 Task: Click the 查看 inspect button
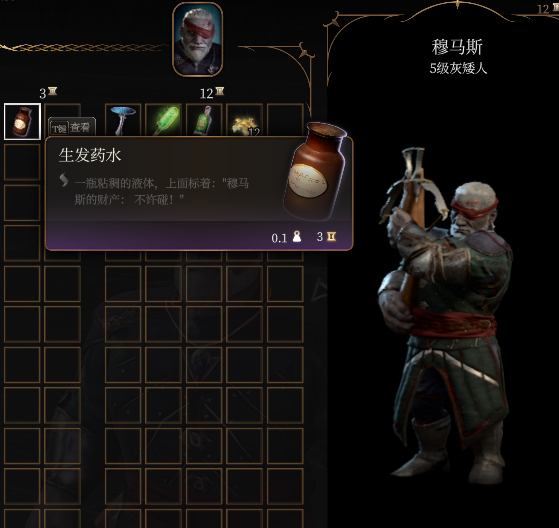pos(72,127)
